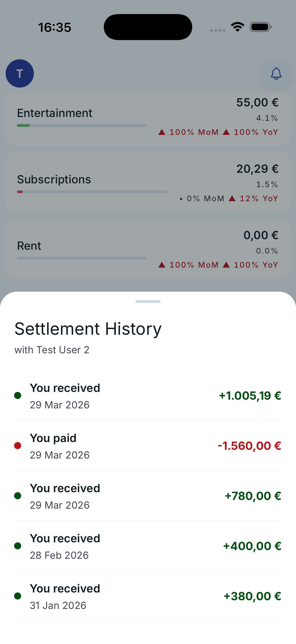Toggle open the Entertainment category card

148,118
